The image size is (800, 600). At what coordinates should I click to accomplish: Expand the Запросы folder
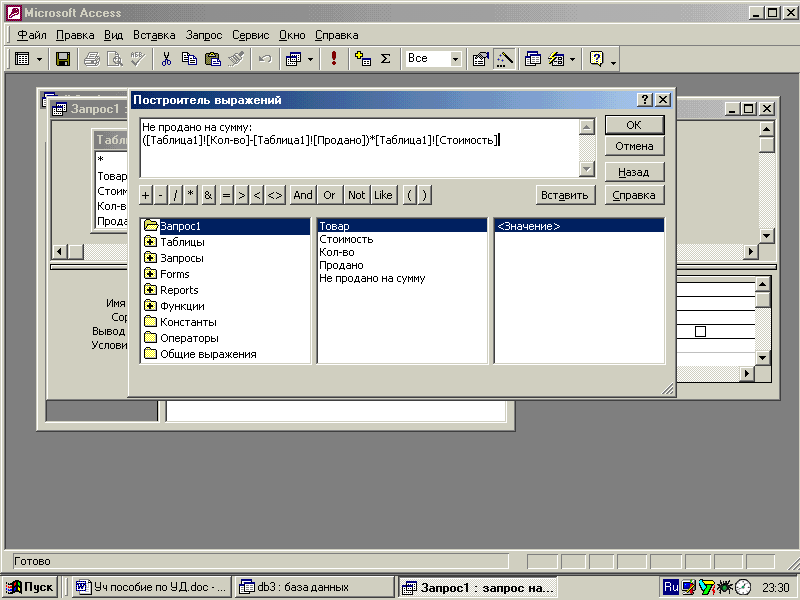tap(150, 258)
